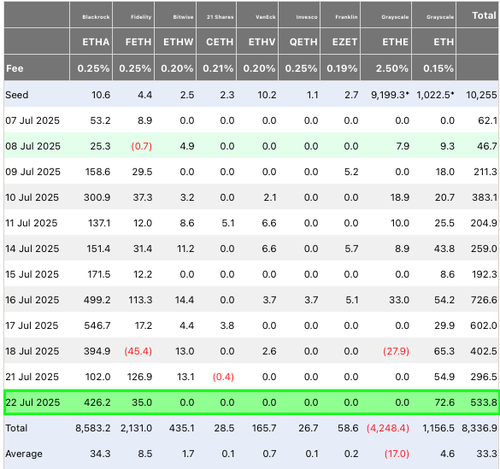
Task: Select the 53.2 ETHA value on 07 Jul
Action: tap(100, 121)
